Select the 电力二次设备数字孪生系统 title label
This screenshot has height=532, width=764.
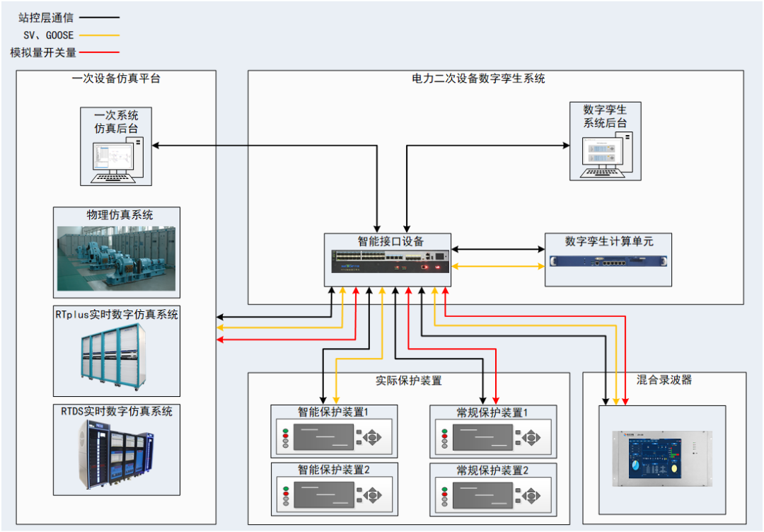(478, 79)
